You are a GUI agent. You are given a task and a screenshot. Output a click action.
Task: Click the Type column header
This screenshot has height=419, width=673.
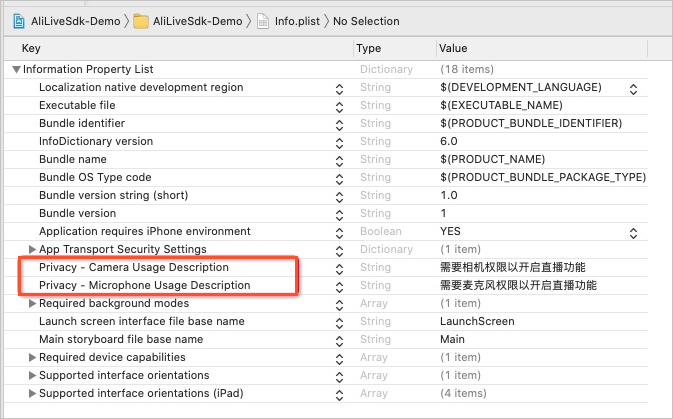(369, 48)
